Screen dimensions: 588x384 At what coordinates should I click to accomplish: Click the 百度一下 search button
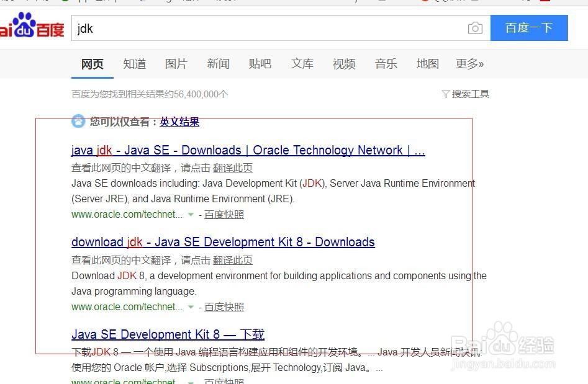529,28
